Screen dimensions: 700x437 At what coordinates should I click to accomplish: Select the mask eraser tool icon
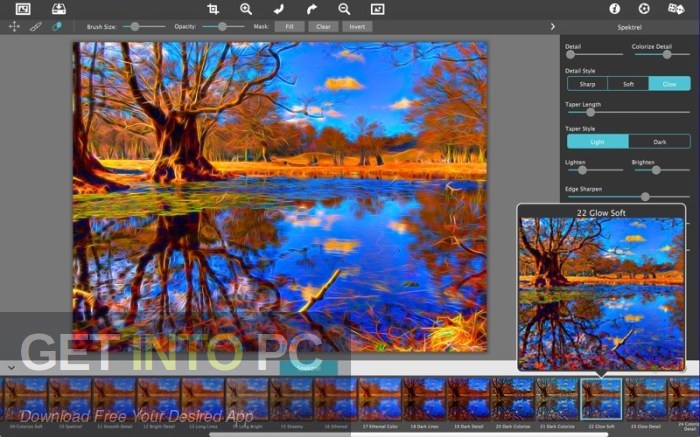coord(57,27)
